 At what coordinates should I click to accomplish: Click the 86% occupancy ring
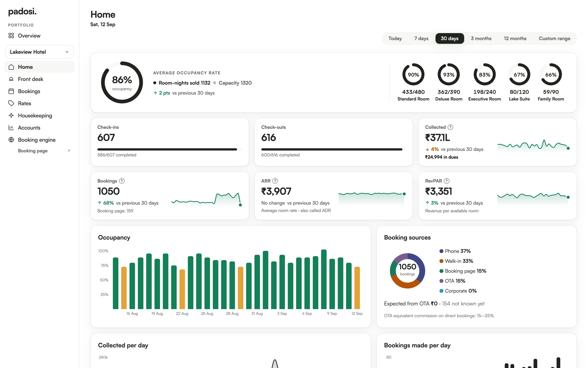pyautogui.click(x=122, y=82)
